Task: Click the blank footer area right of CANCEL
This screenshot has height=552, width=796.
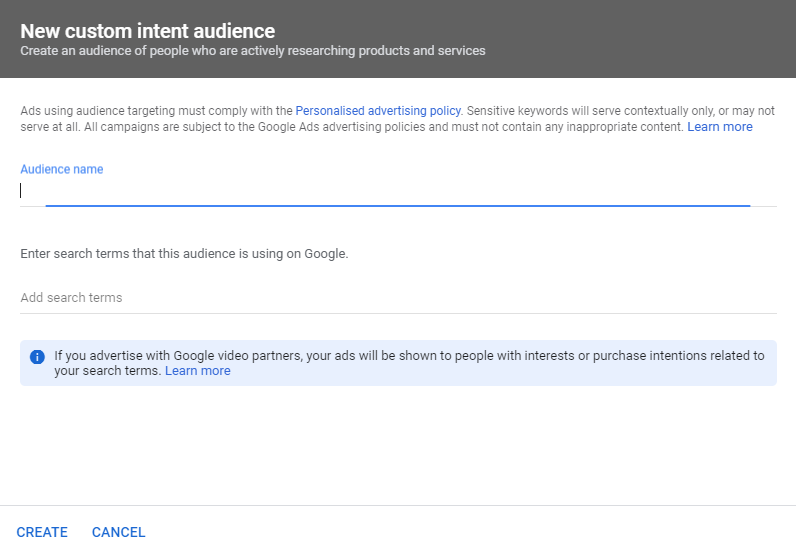Action: pos(470,532)
